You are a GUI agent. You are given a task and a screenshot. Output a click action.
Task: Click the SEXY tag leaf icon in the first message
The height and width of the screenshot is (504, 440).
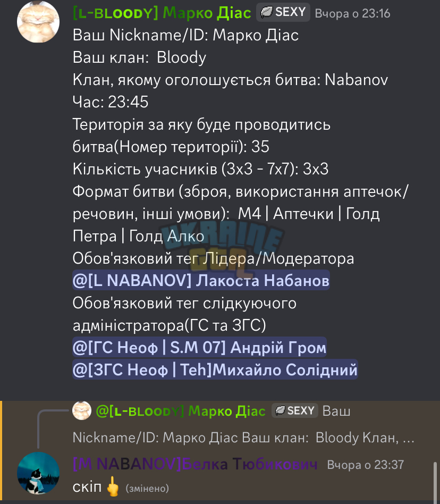coord(266,12)
